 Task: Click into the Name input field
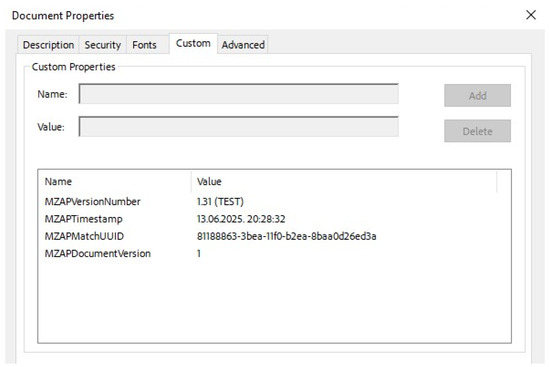point(239,94)
